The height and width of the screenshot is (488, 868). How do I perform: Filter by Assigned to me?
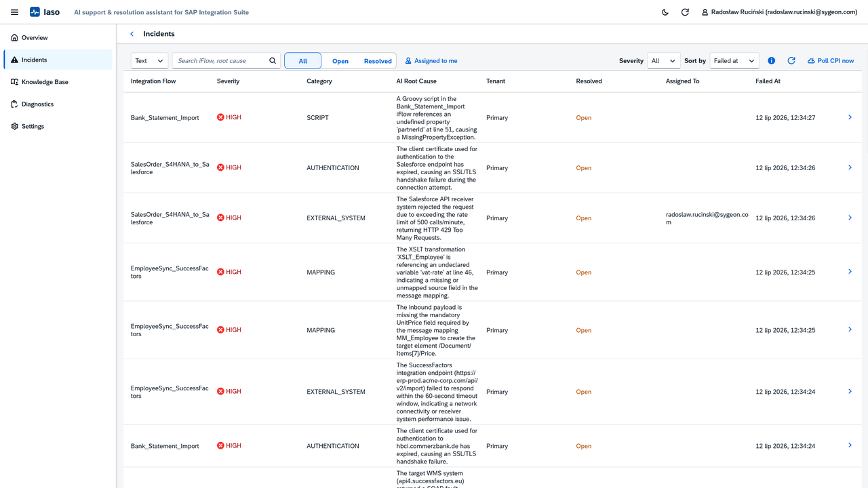pos(431,61)
